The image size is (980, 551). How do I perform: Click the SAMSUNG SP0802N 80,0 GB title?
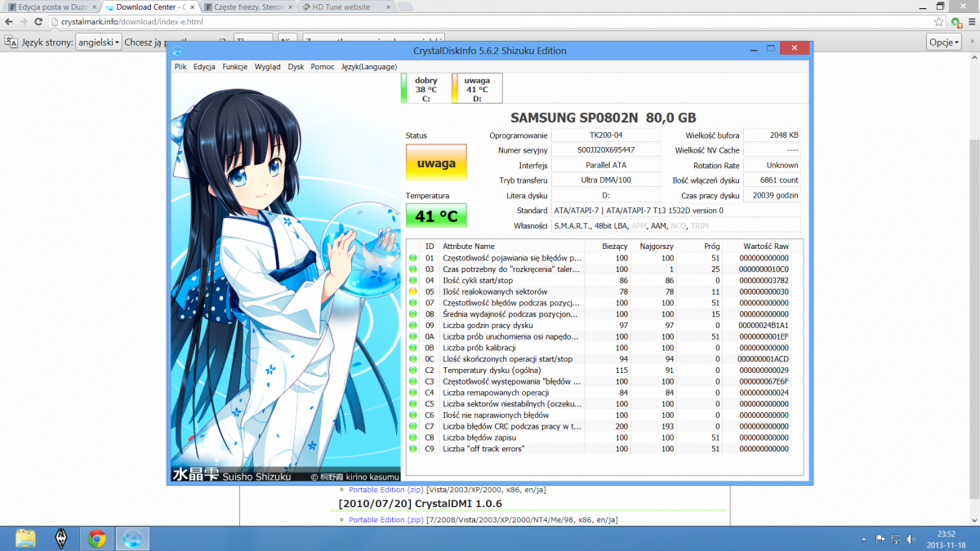point(604,118)
